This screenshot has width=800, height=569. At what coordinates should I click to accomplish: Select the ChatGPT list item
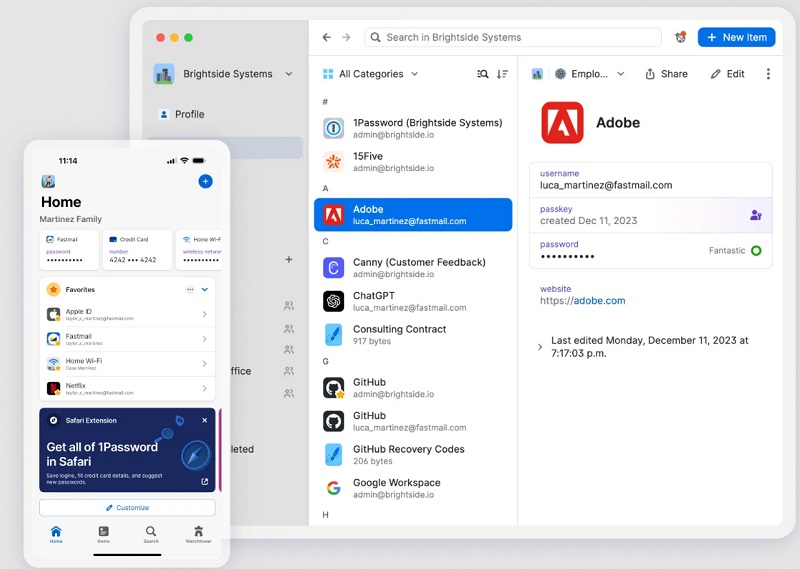tap(413, 301)
